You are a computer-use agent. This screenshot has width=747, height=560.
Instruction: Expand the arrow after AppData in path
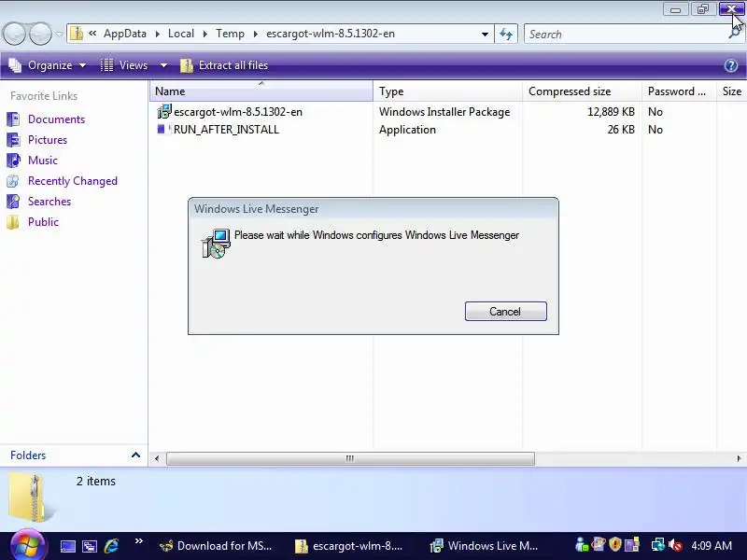(x=157, y=34)
